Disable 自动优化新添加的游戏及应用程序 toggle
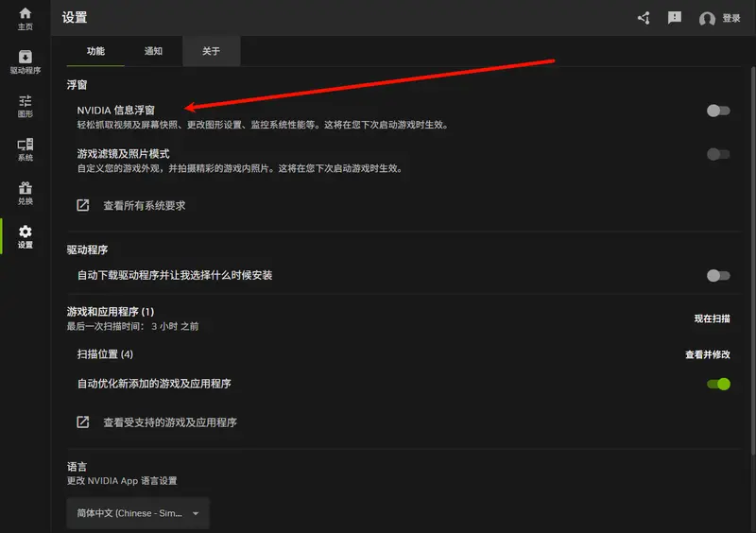The height and width of the screenshot is (533, 756). [718, 384]
